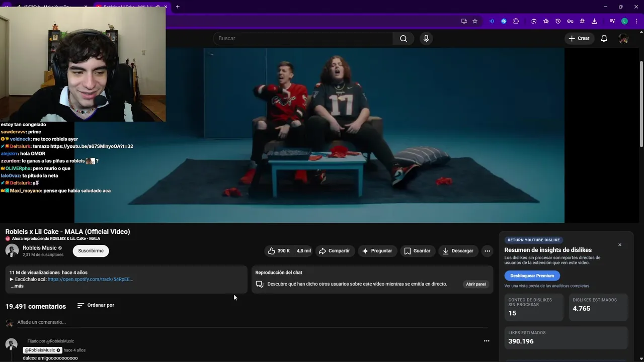Open the Extensions puzzle icon

(x=516, y=21)
